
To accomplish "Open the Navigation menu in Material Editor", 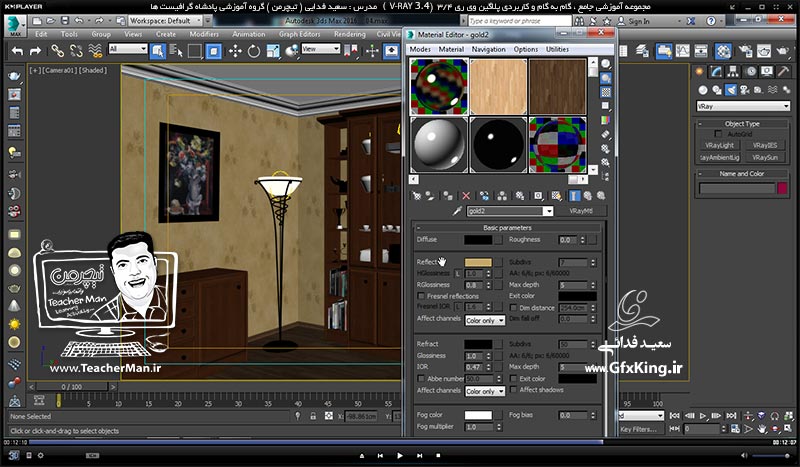I will coord(488,50).
